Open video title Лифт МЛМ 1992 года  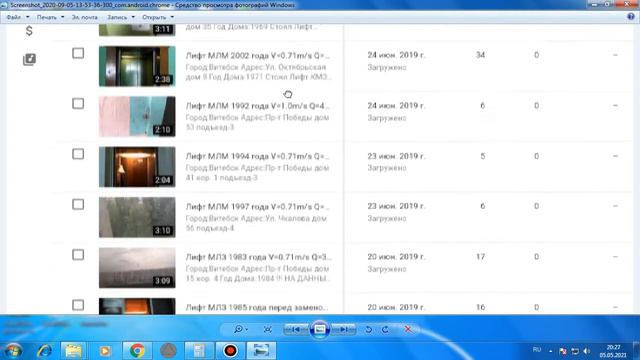click(x=258, y=106)
